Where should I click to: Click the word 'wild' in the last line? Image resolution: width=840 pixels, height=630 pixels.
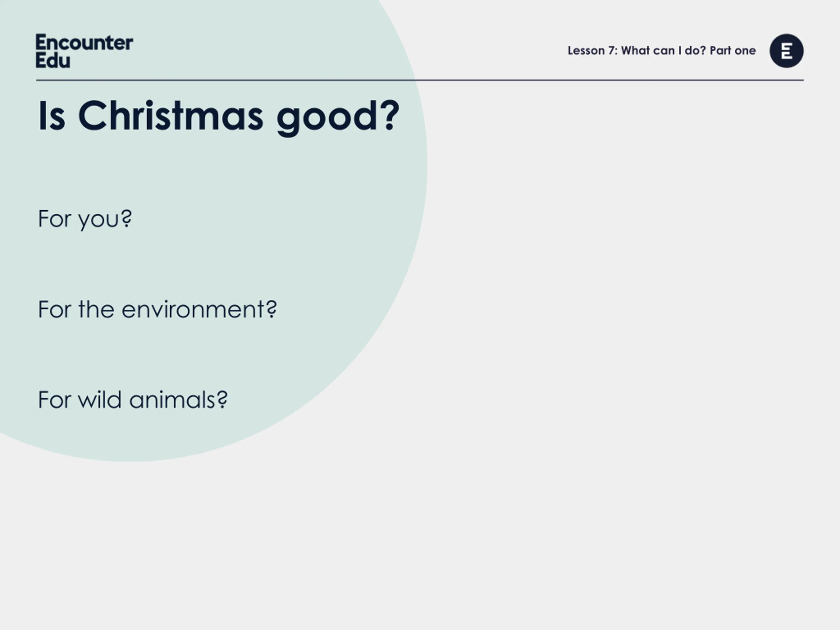click(99, 400)
